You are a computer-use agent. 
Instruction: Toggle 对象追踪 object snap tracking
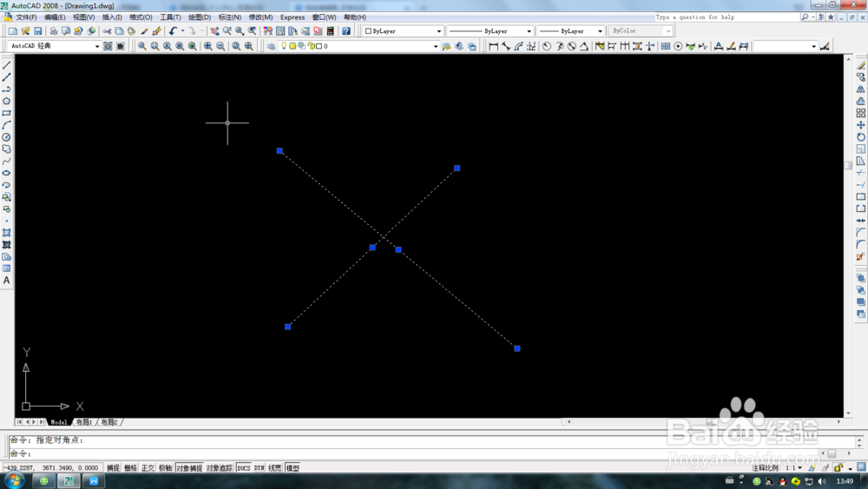tap(220, 468)
